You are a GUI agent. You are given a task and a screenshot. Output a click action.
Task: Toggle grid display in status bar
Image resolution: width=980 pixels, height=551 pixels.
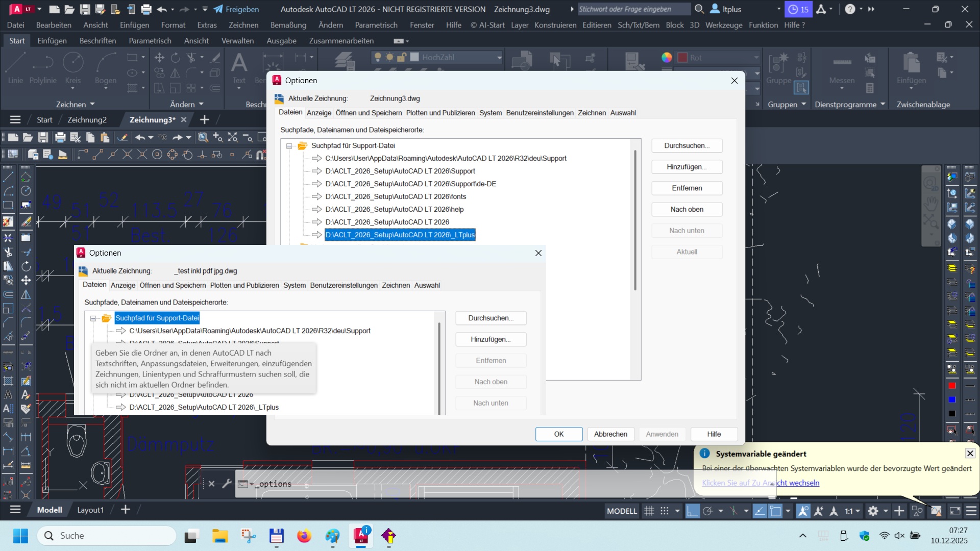pyautogui.click(x=649, y=511)
